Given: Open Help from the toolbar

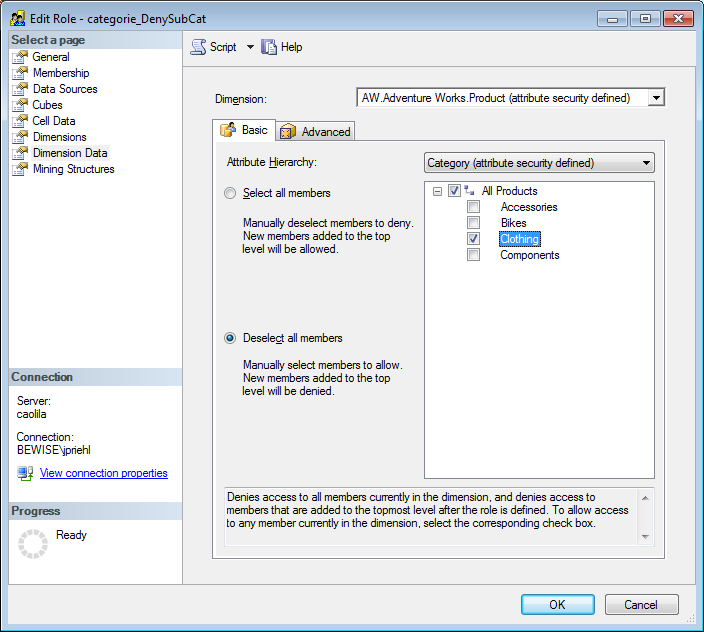Looking at the screenshot, I should 281,47.
